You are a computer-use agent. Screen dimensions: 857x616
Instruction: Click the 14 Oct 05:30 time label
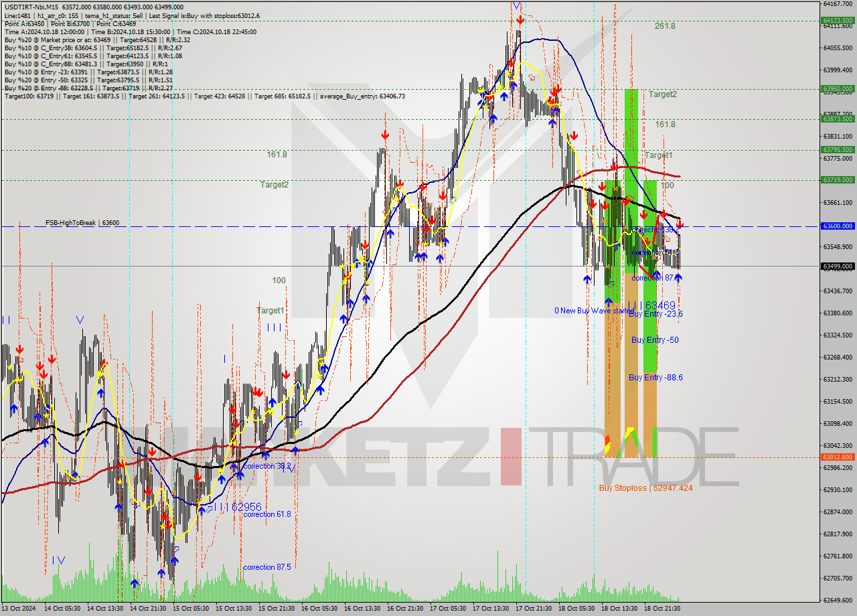tap(62, 609)
